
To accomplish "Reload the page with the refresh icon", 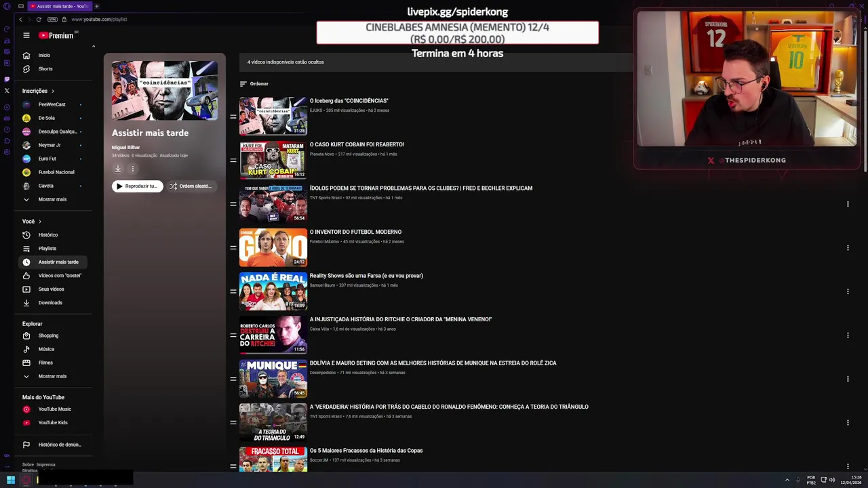I will pos(38,19).
